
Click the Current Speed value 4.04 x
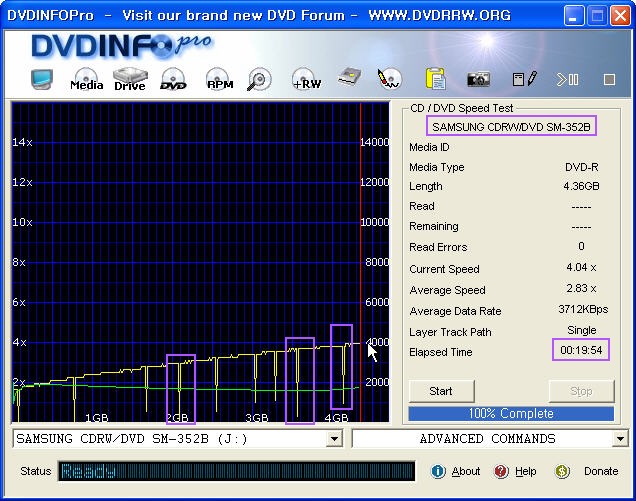581,267
